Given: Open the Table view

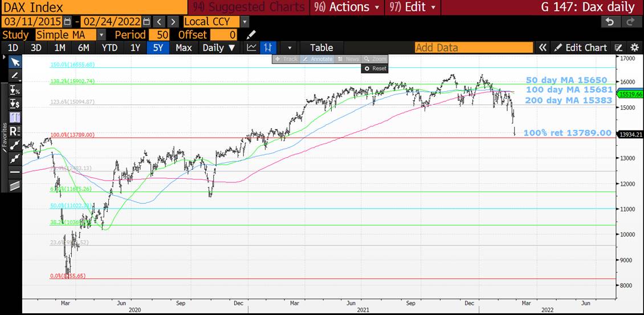Looking at the screenshot, I should pos(321,48).
